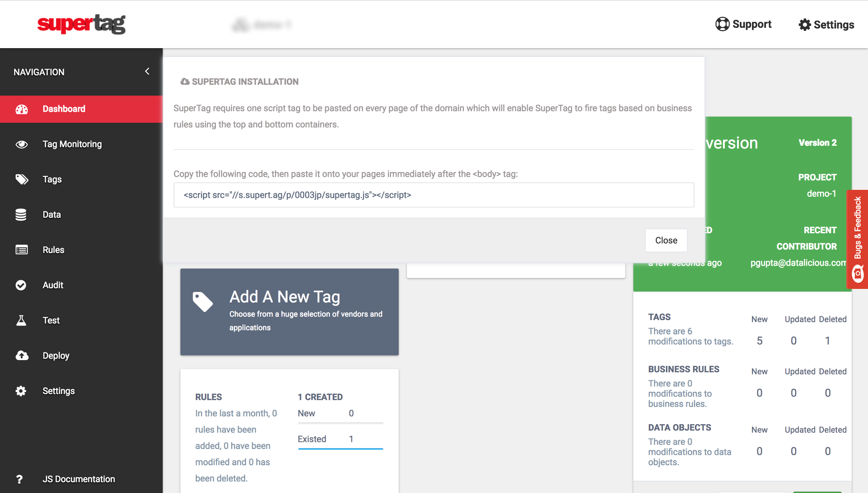The width and height of the screenshot is (868, 493).
Task: Click 'Choose from a huge selection' subtitle
Action: (x=306, y=321)
